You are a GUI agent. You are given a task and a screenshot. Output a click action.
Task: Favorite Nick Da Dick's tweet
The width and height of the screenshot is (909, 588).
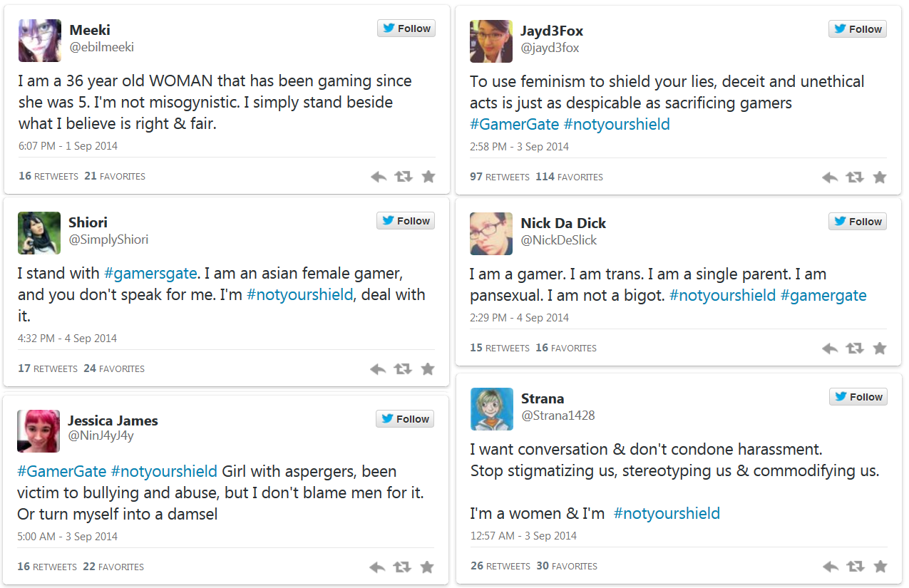[x=880, y=349]
